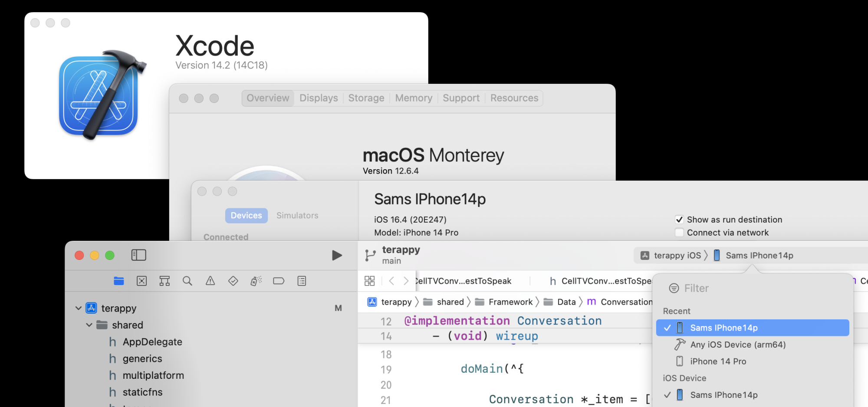Viewport: 868px width, 407px height.
Task: Switch to the Resources tab
Action: pyautogui.click(x=514, y=98)
